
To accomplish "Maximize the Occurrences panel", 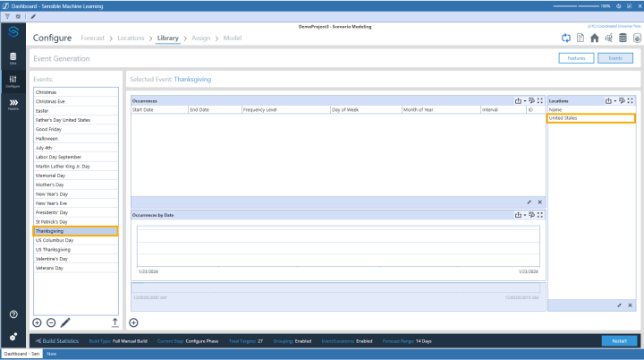I will point(539,101).
